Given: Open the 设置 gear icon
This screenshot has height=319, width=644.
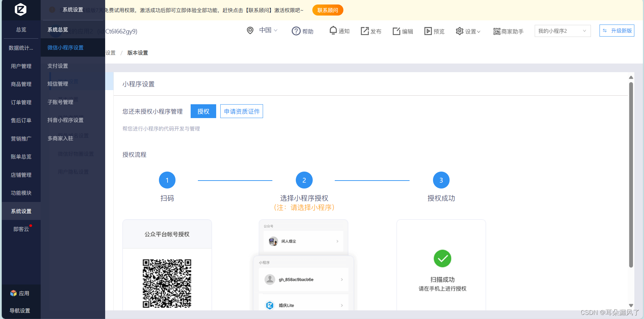Looking at the screenshot, I should pos(460,31).
